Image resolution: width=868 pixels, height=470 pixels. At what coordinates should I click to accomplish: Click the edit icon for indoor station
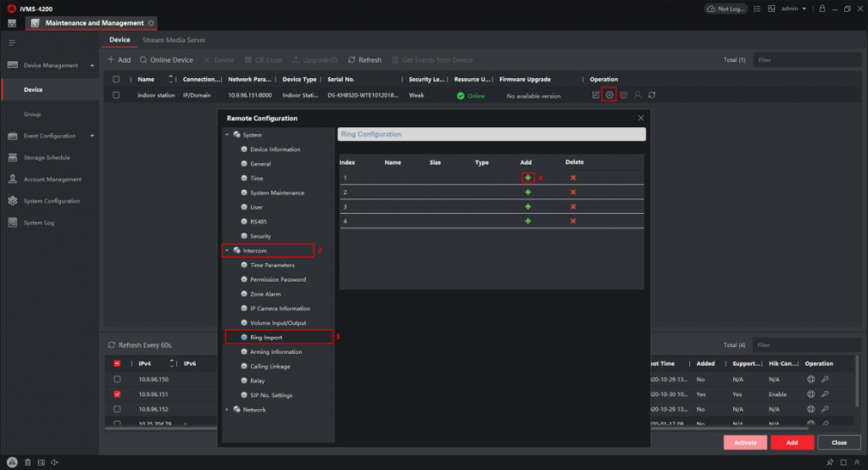coord(596,95)
